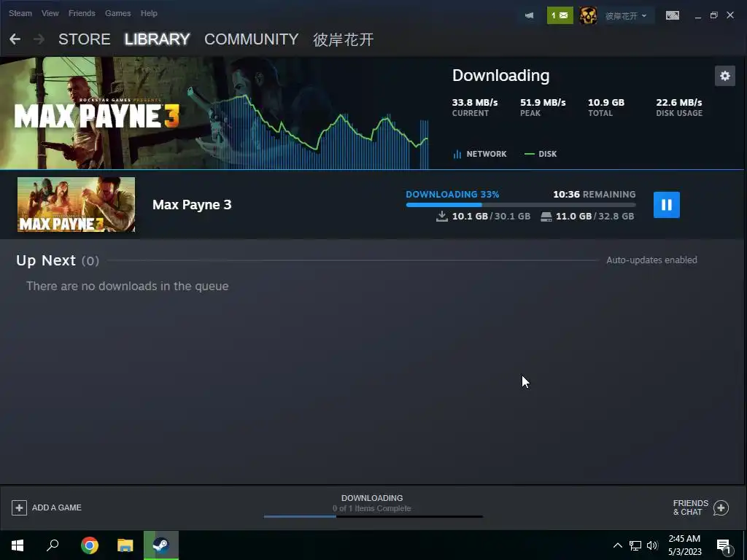This screenshot has height=560, width=747.
Task: Click the 51.9 MB/s PEAK value
Action: [x=543, y=102]
